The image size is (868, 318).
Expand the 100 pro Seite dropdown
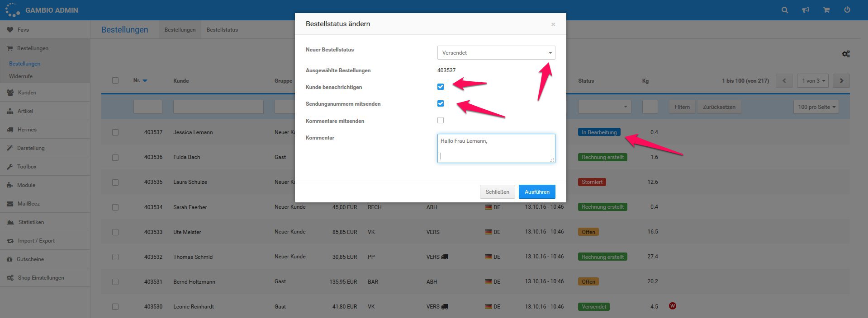816,107
